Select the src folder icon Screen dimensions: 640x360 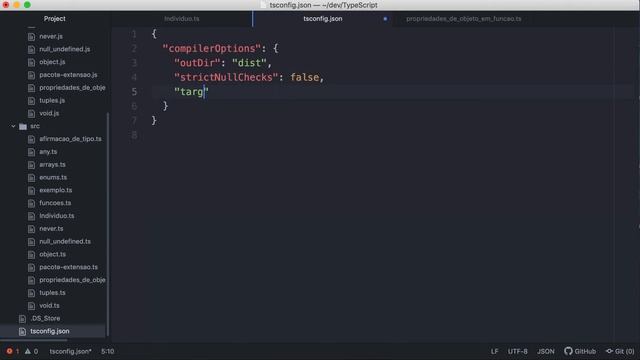pyautogui.click(x=23, y=127)
